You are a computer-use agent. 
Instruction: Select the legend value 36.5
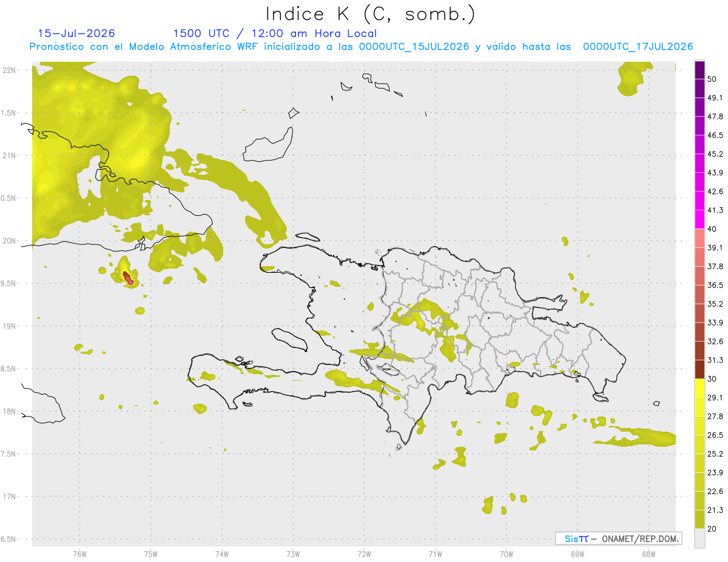(x=715, y=285)
